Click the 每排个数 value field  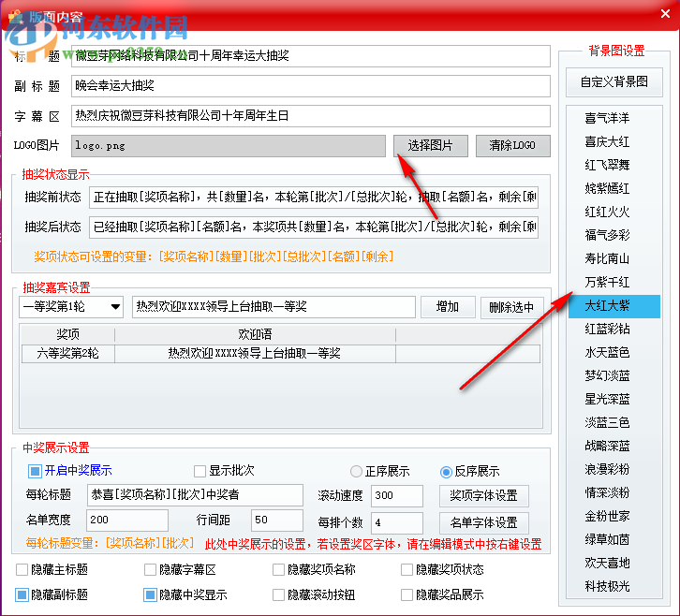[x=397, y=522]
